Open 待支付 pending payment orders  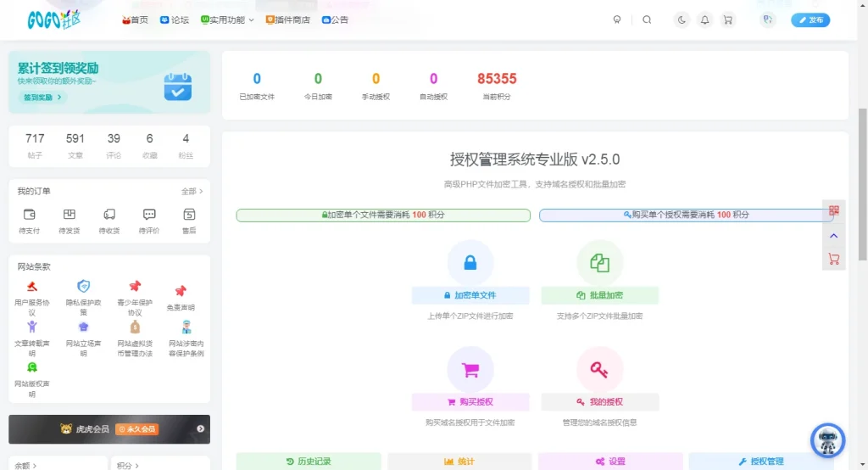[30, 221]
